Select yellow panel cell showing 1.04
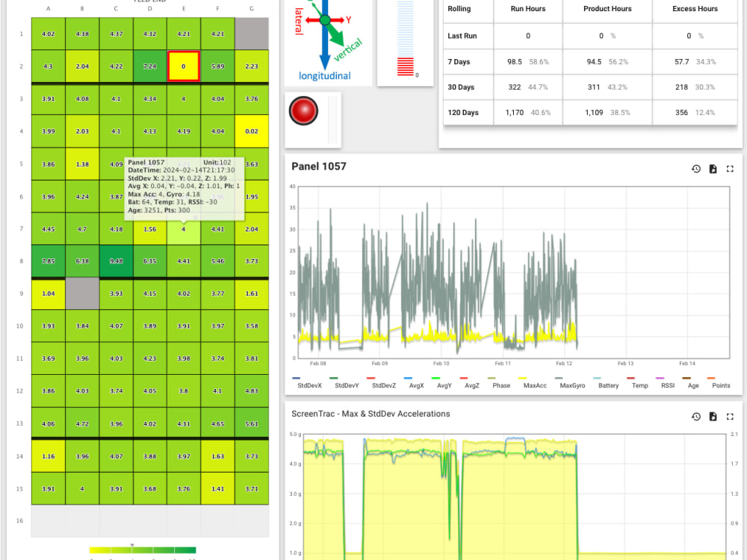The image size is (747, 560). [x=48, y=293]
